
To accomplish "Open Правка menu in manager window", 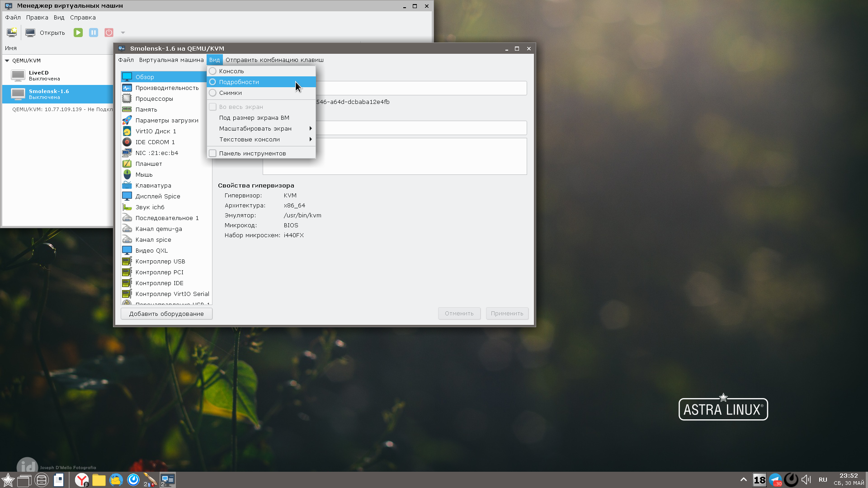I will click(x=37, y=17).
